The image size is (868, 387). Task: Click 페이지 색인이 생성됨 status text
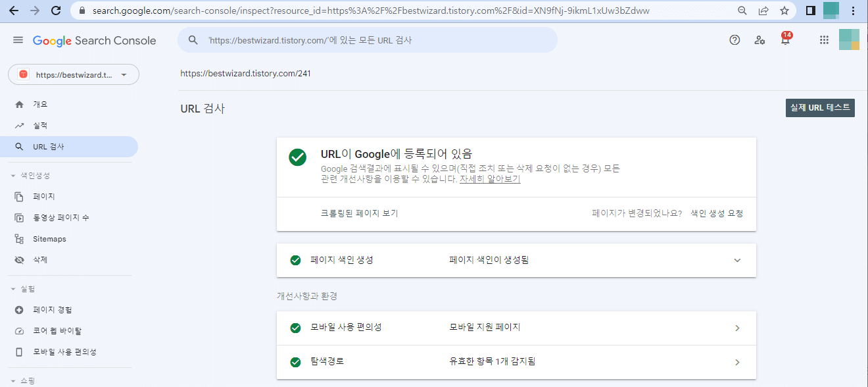(489, 260)
